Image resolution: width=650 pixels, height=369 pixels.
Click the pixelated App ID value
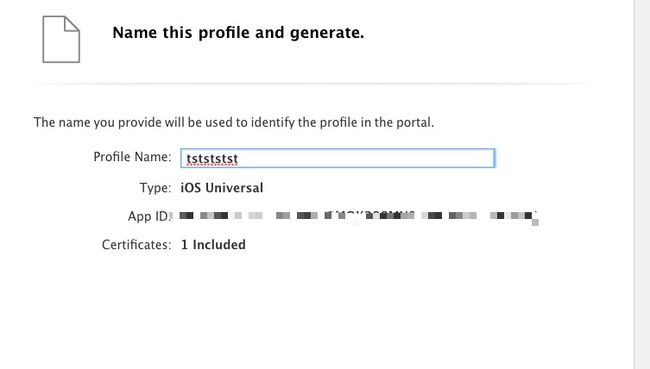pos(359,216)
